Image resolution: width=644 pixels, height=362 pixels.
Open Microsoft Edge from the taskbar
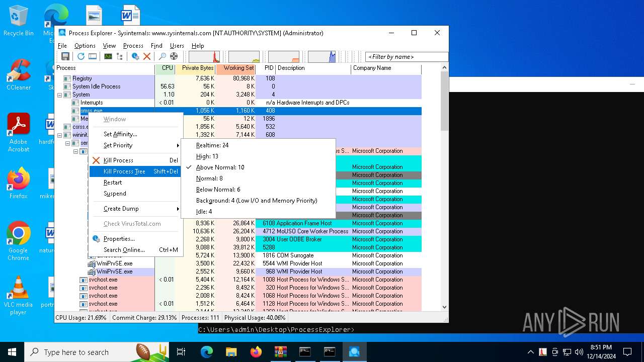pos(206,352)
